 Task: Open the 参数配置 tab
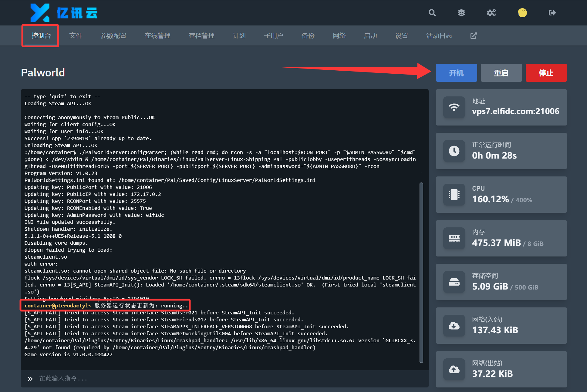[113, 36]
